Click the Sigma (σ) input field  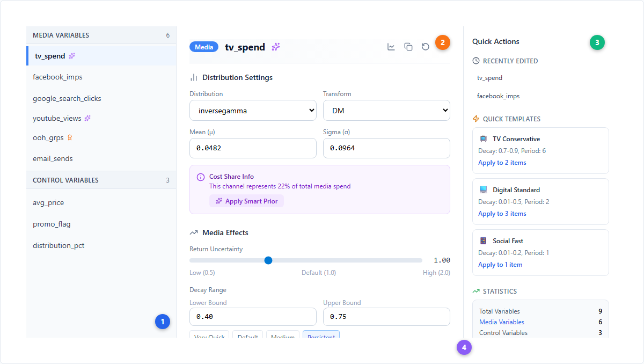pyautogui.click(x=386, y=148)
